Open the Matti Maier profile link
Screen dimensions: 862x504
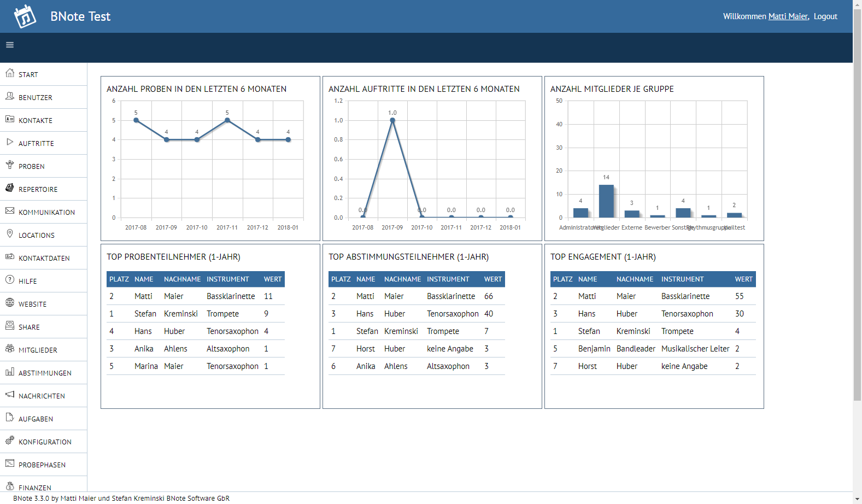point(788,16)
